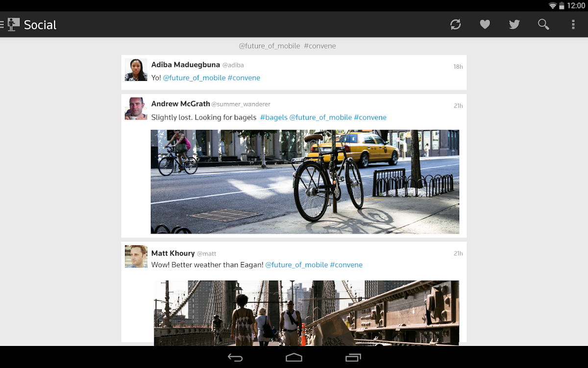Open the @summer_wanderer handle
The width and height of the screenshot is (588, 368).
[241, 105]
